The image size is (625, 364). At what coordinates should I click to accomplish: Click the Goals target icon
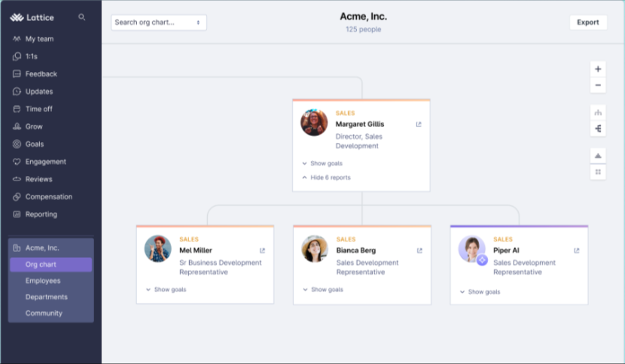tap(17, 144)
